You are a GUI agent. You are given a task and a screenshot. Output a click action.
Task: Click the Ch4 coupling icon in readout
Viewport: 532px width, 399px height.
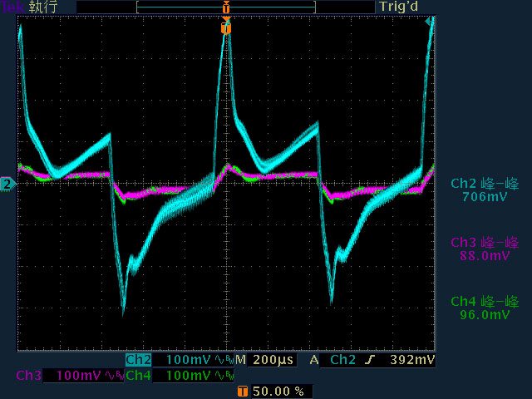[219, 376]
